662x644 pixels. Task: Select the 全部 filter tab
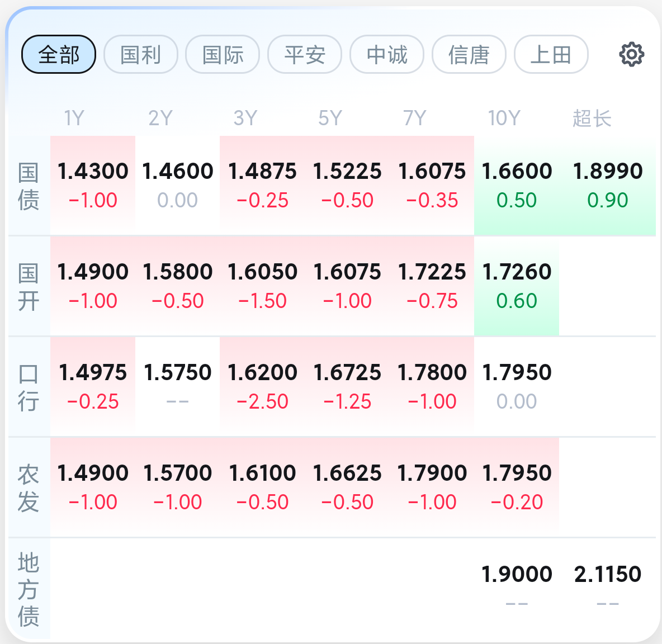59,54
